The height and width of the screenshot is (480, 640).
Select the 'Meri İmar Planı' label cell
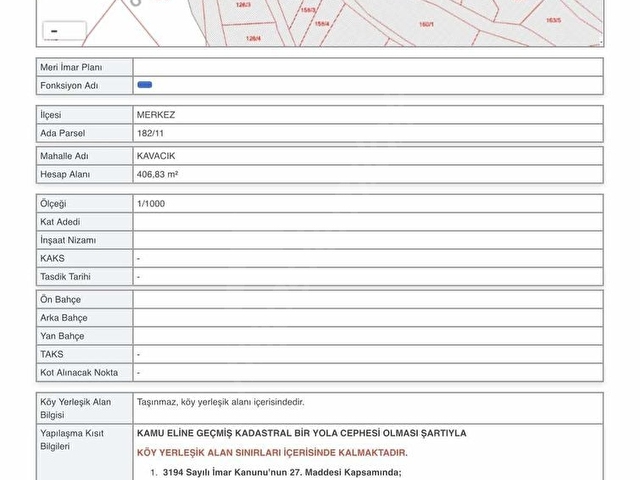pyautogui.click(x=84, y=67)
